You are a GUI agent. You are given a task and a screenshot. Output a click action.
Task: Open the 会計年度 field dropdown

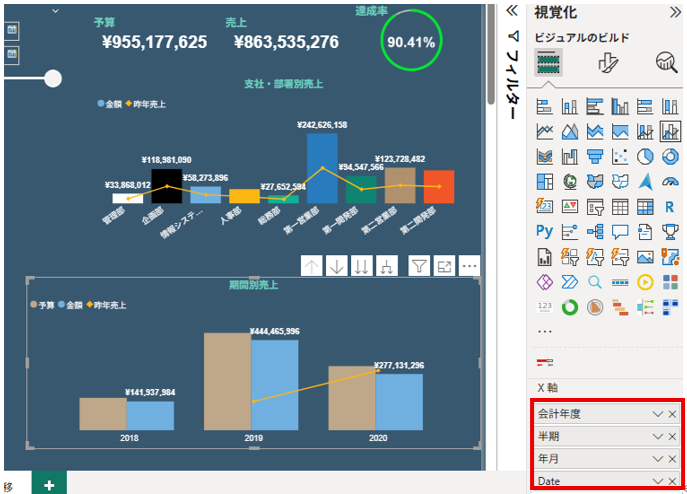click(657, 414)
